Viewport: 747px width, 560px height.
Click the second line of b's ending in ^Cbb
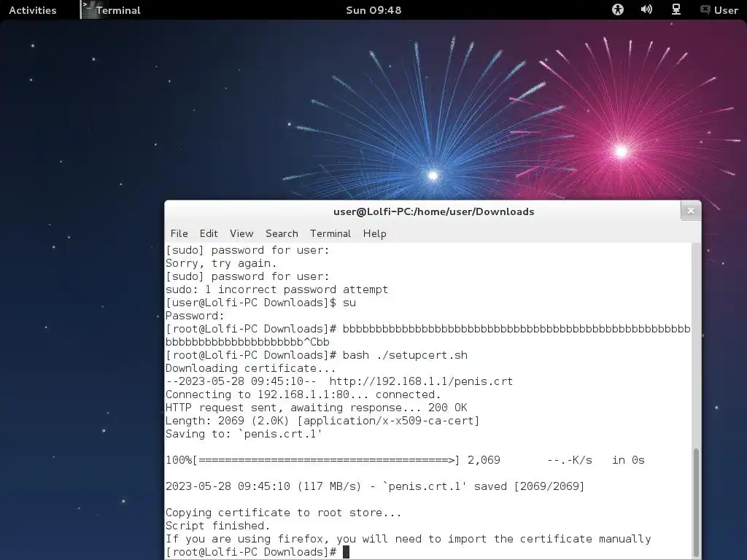247,342
